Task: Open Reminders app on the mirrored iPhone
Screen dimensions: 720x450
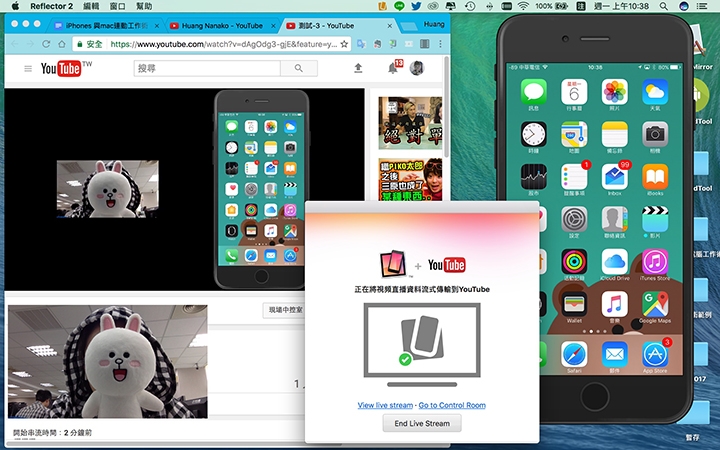Action: click(574, 177)
